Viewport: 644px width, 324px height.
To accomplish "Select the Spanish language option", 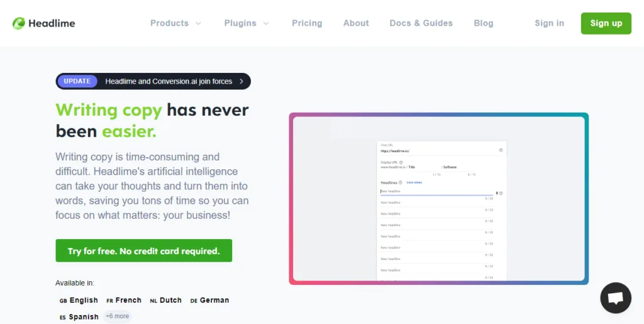I will (x=79, y=316).
